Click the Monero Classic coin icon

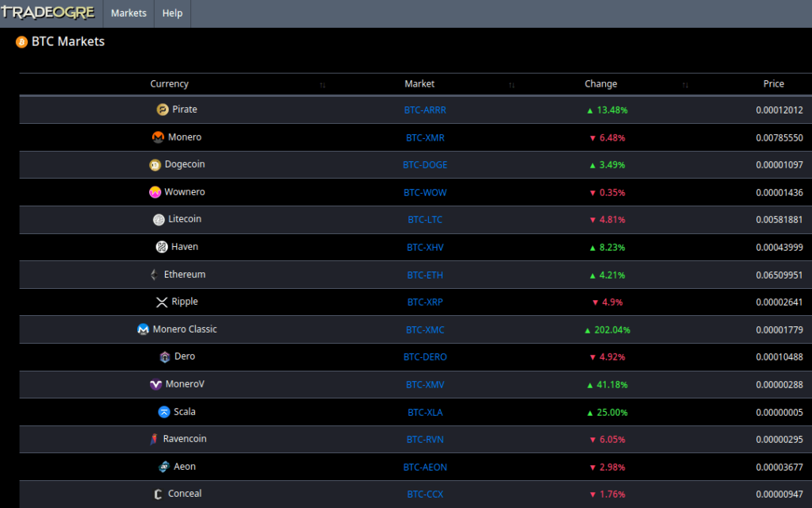pos(143,329)
